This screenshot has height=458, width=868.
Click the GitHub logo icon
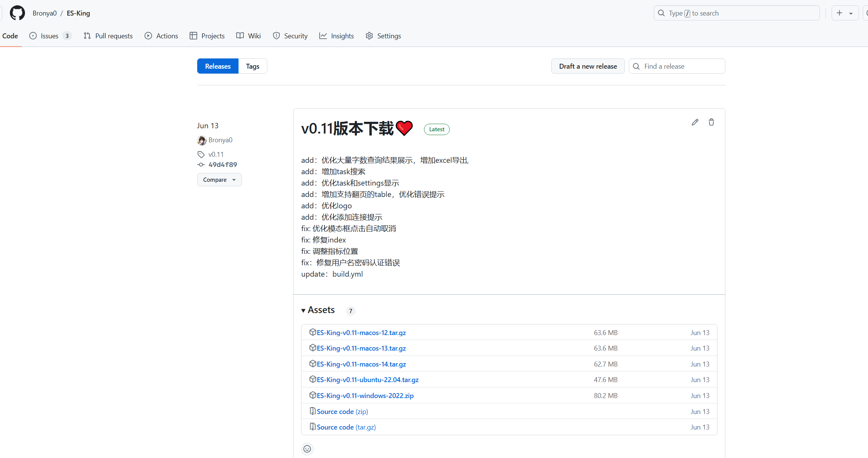(x=17, y=13)
